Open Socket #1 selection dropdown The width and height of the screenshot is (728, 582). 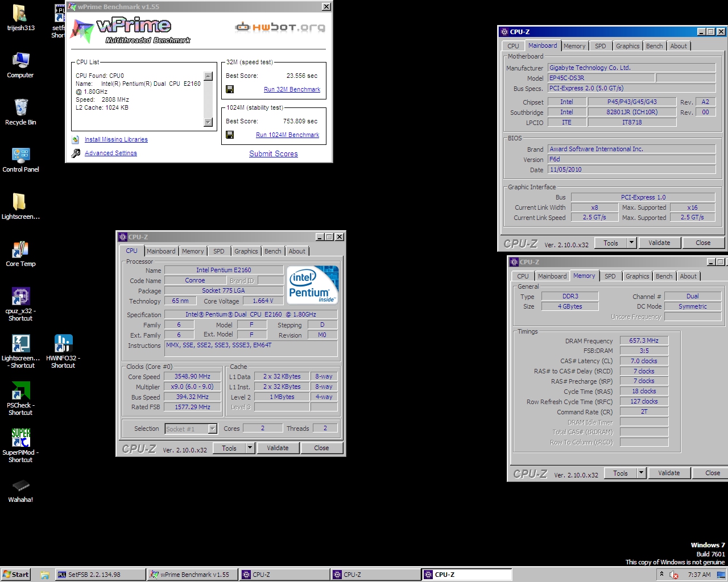(x=213, y=429)
